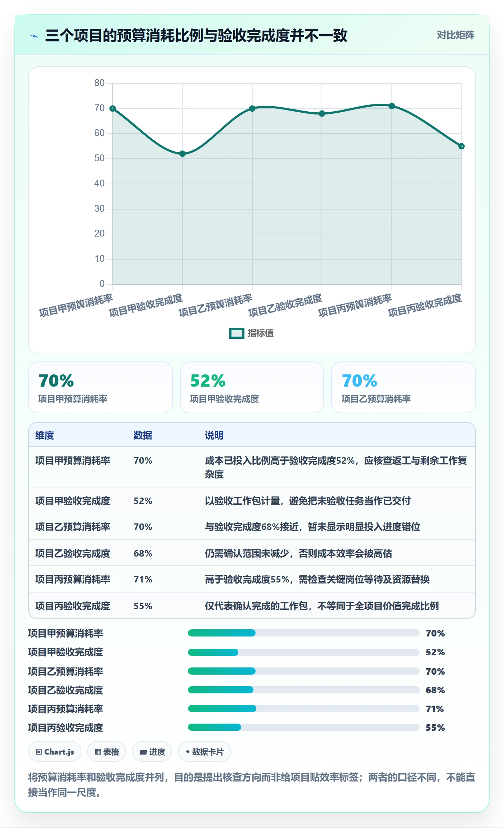
Task: Click the Chart.js chip
Action: point(55,752)
